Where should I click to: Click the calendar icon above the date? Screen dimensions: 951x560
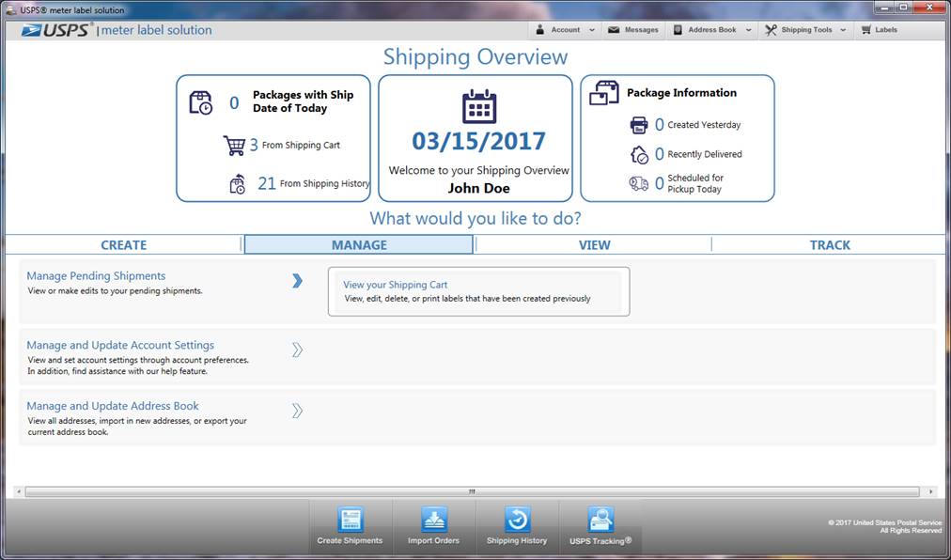[x=479, y=106]
